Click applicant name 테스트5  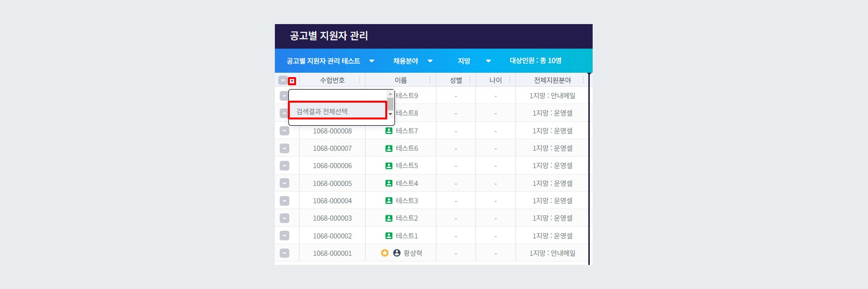click(x=407, y=166)
